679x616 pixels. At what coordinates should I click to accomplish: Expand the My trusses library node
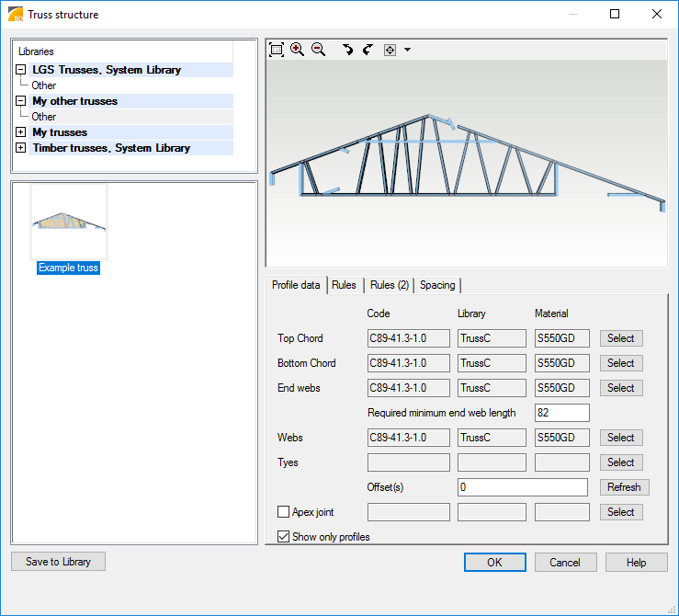(x=20, y=132)
